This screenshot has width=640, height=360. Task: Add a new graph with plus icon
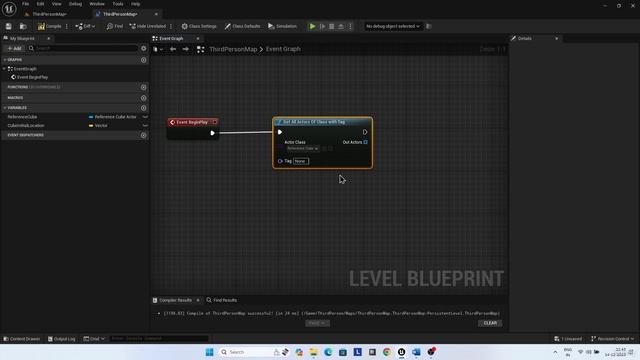pyautogui.click(x=144, y=60)
